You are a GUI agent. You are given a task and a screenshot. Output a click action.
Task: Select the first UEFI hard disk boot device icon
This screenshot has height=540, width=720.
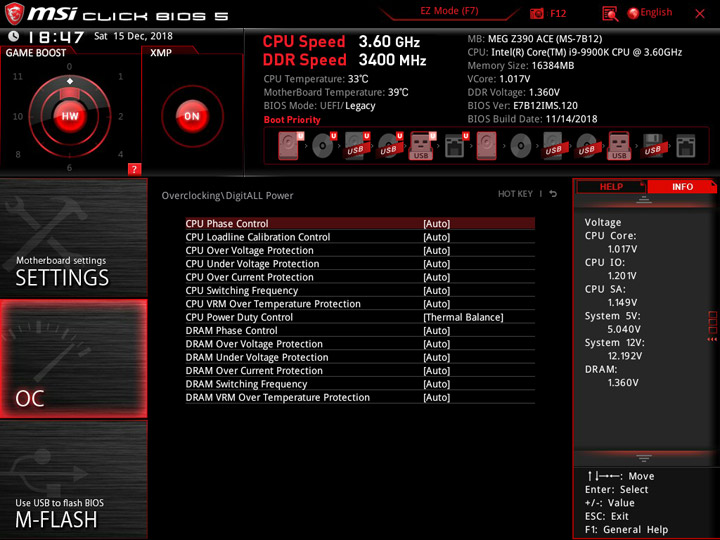tap(290, 146)
